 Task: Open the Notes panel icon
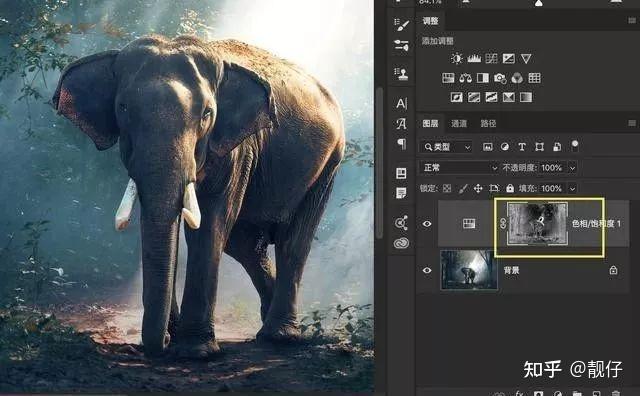point(401,193)
